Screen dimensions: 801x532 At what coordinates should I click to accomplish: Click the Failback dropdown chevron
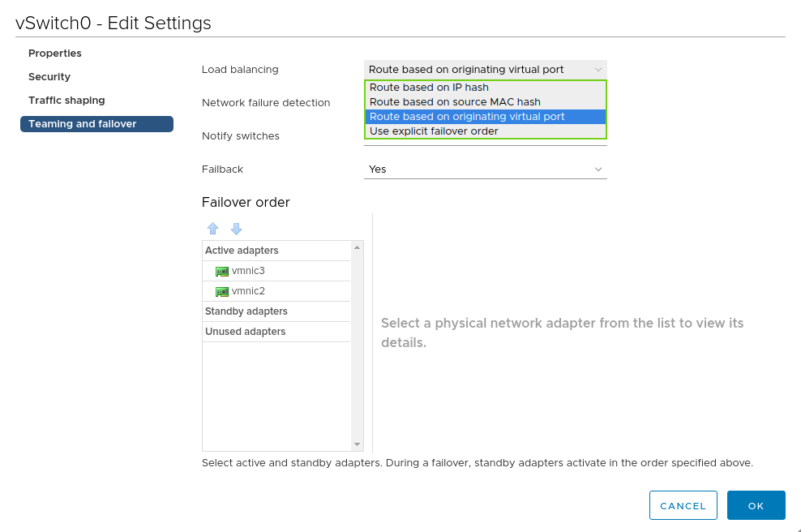(x=598, y=169)
